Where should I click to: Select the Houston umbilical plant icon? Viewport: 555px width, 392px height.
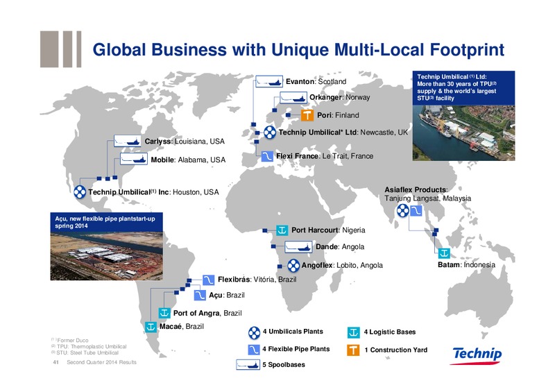click(80, 192)
